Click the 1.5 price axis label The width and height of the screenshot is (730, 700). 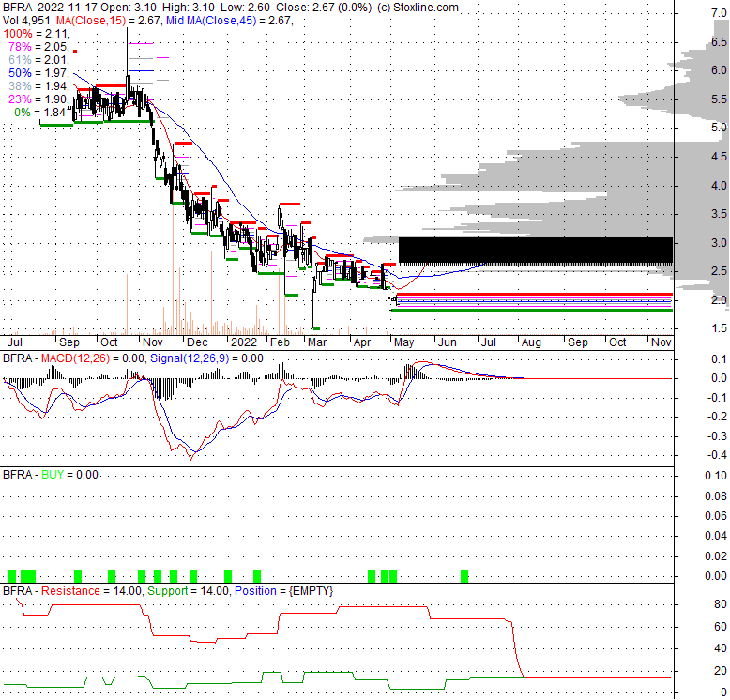720,328
